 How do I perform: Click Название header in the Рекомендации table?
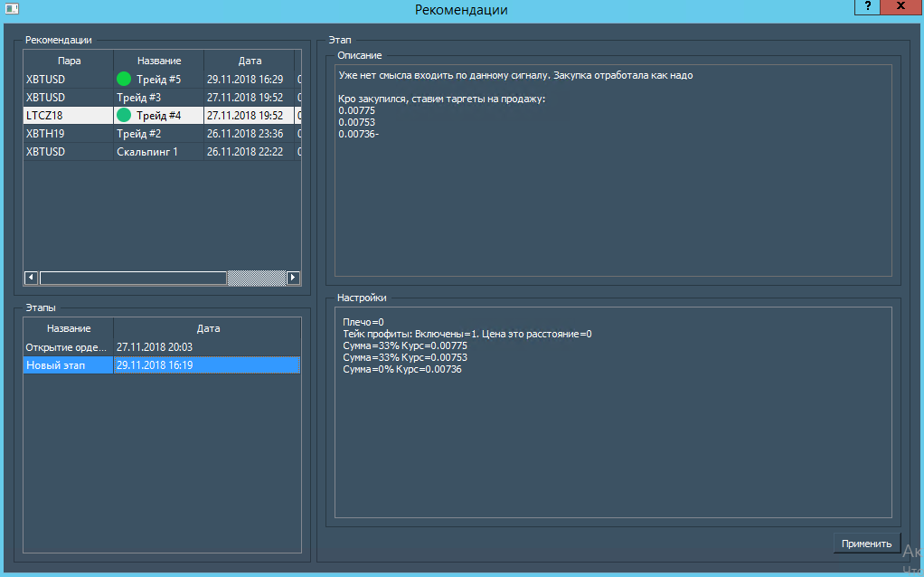(159, 61)
